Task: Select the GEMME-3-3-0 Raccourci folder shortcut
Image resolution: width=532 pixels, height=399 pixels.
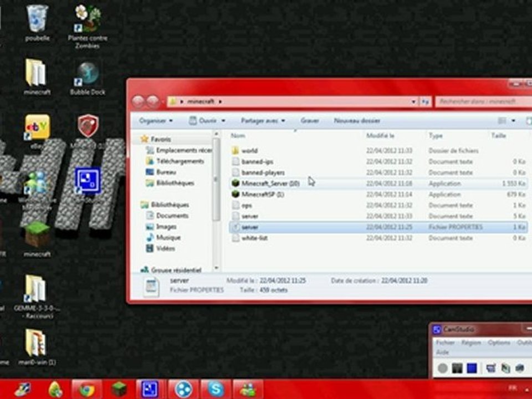Action: [x=37, y=296]
